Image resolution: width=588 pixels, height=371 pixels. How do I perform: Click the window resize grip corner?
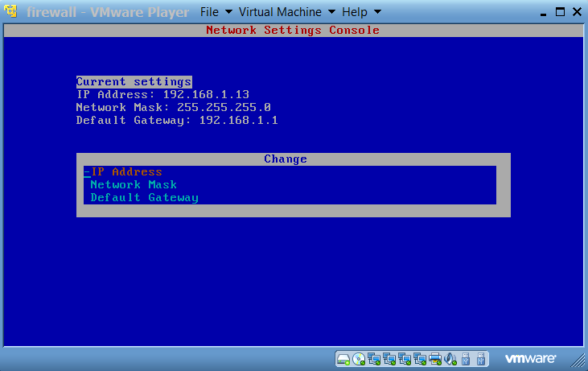[581, 364]
